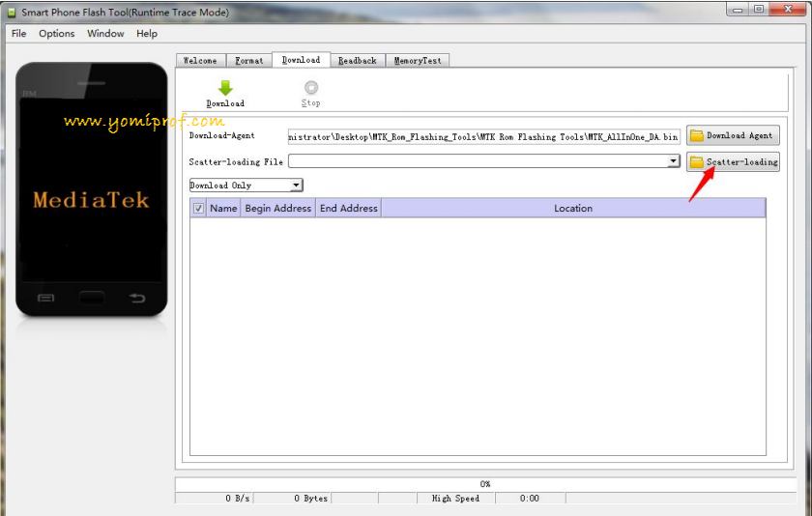Screen dimensions: 812x516
Task: Open the Download Only mode dropdown
Action: pyautogui.click(x=246, y=186)
